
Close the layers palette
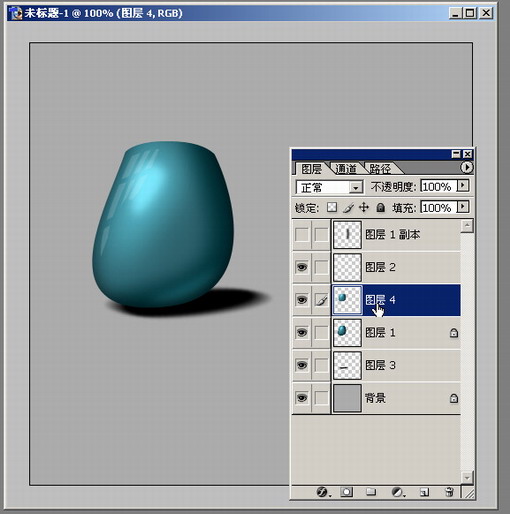point(468,154)
